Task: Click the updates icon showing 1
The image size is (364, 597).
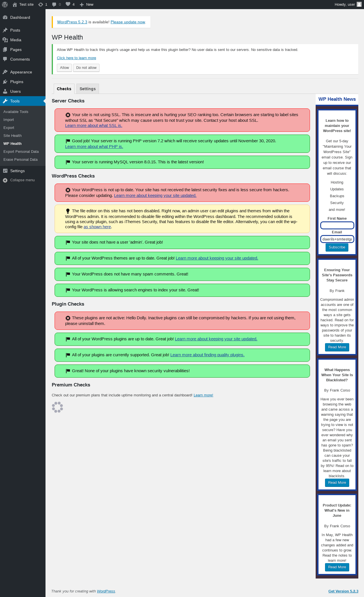Action: tap(43, 5)
